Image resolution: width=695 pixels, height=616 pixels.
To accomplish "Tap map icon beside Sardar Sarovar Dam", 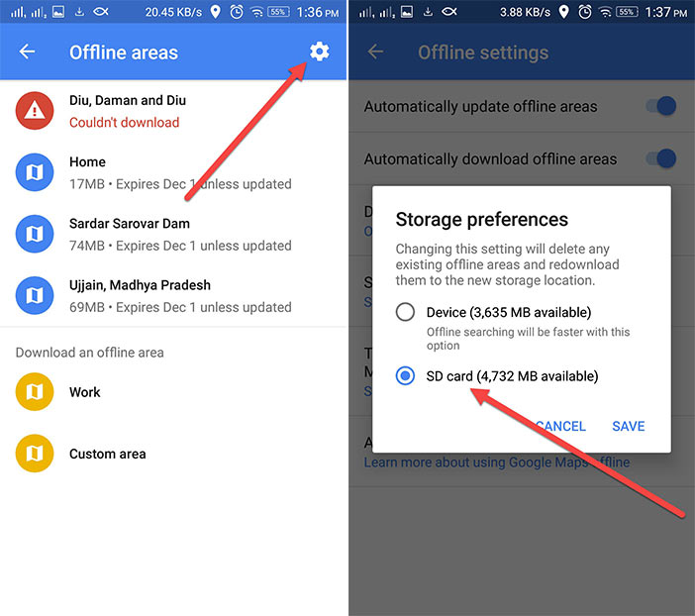I will tap(35, 234).
